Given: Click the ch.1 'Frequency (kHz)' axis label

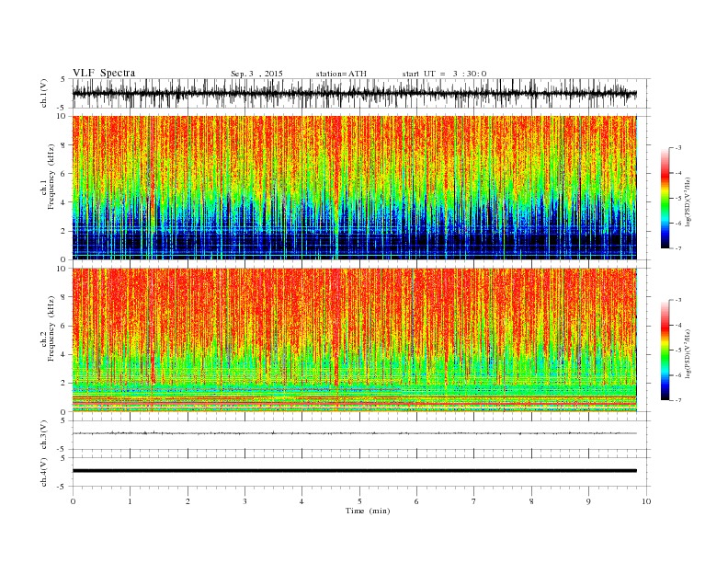Looking at the screenshot, I should coord(51,177).
